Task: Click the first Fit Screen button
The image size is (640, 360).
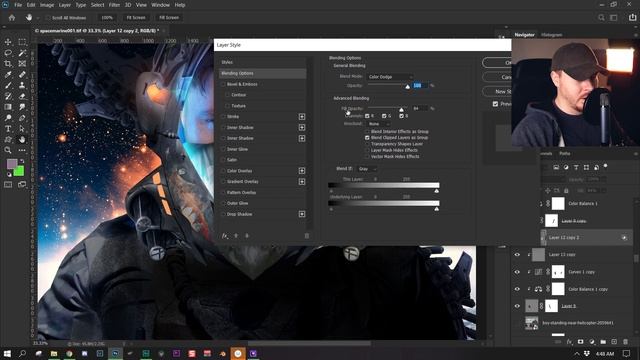Action: tap(136, 18)
